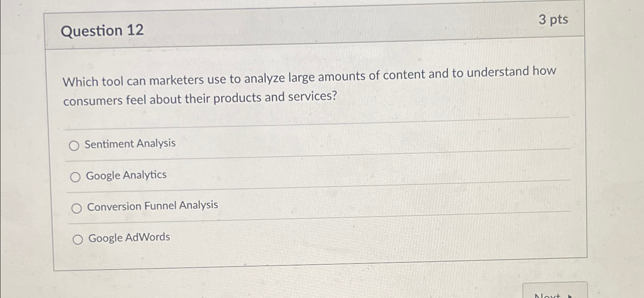Click the Sentiment Analysis answer label

pyautogui.click(x=130, y=144)
